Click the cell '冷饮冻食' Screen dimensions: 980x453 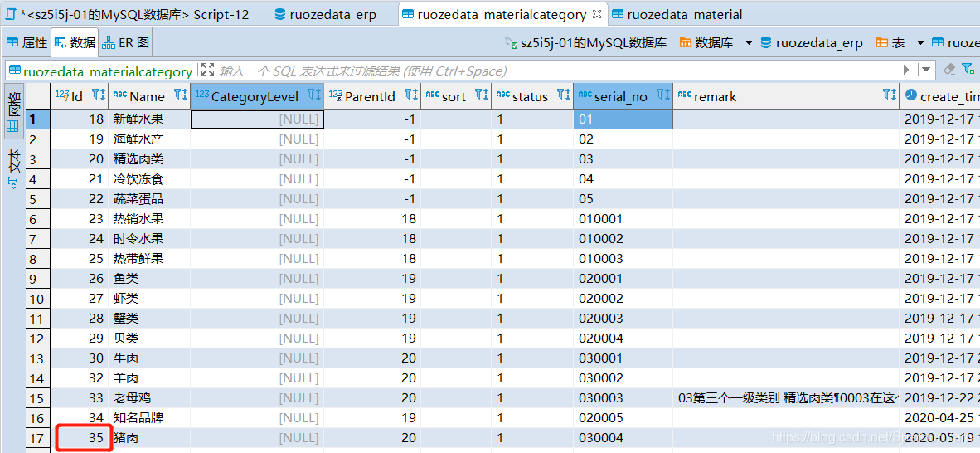(148, 179)
